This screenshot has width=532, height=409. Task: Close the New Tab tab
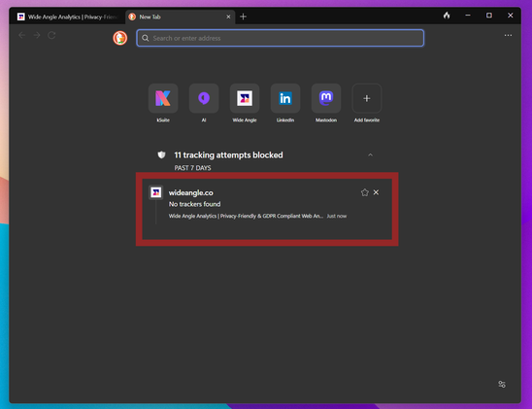coord(228,17)
